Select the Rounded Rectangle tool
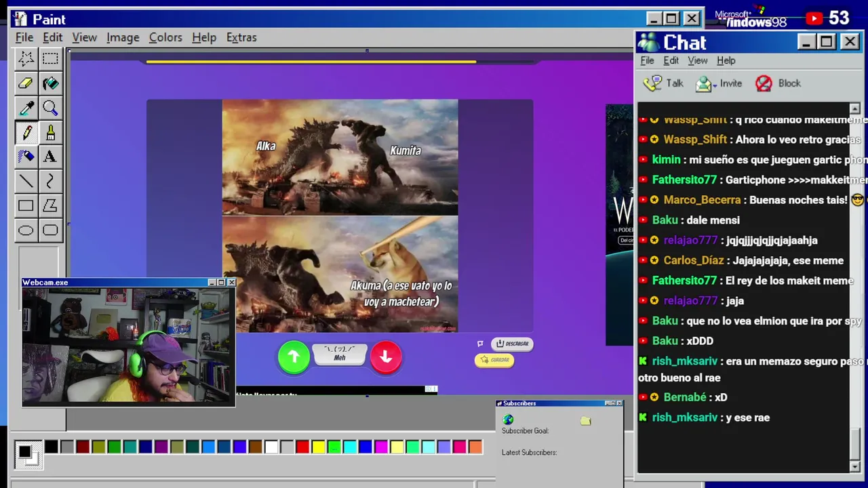 pos(50,230)
